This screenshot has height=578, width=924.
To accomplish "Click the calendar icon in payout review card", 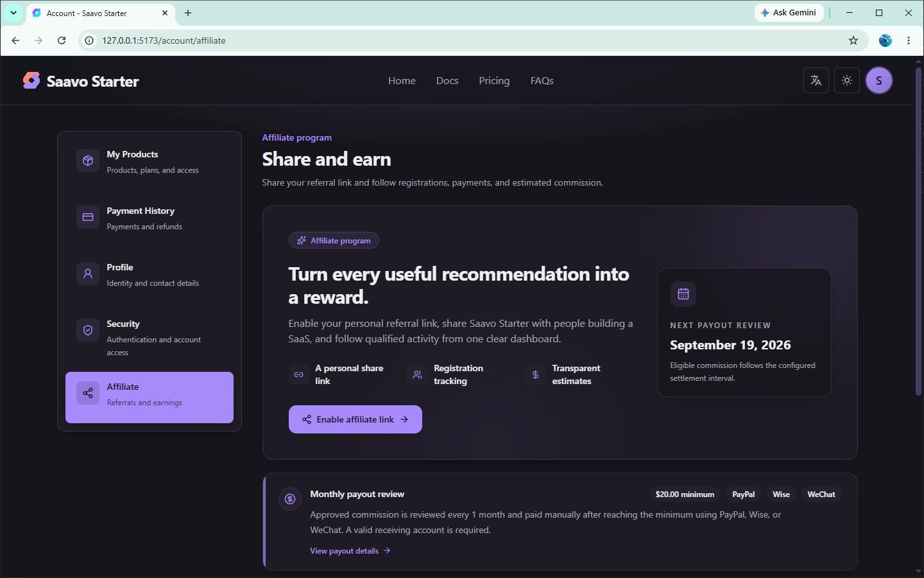I will tap(683, 294).
